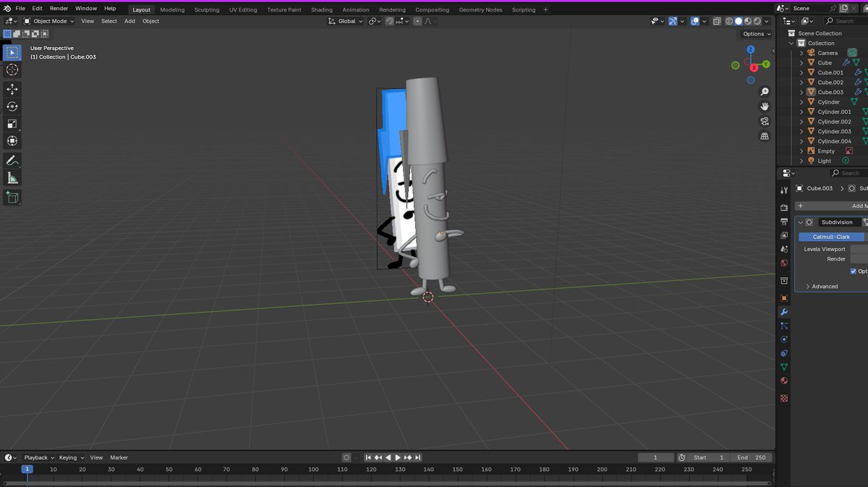The width and height of the screenshot is (868, 487).
Task: Jump to the timeline start
Action: tap(368, 457)
